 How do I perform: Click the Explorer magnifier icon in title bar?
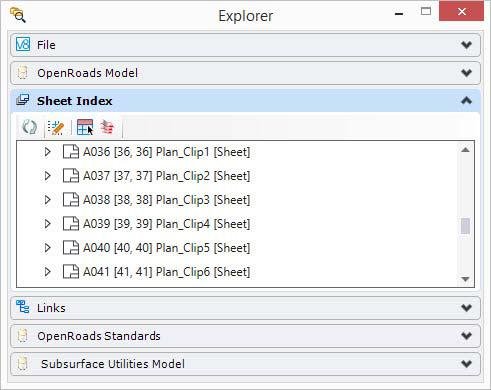click(x=17, y=15)
